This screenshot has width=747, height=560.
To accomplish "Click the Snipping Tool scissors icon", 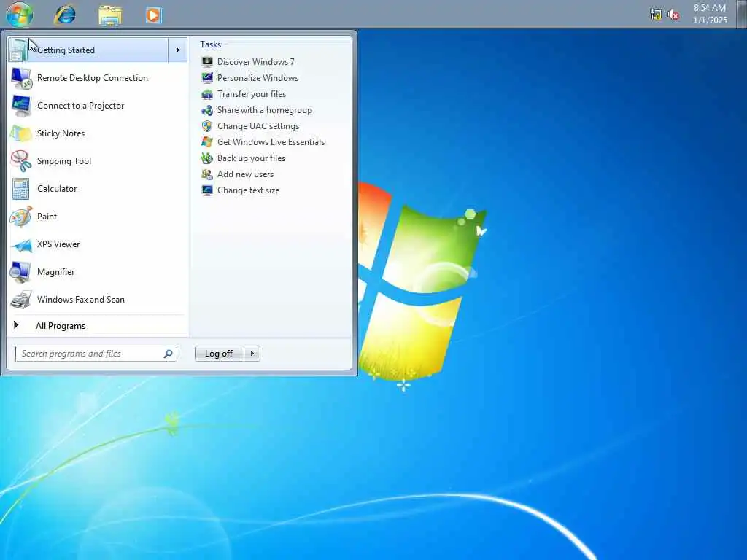I will [21, 161].
